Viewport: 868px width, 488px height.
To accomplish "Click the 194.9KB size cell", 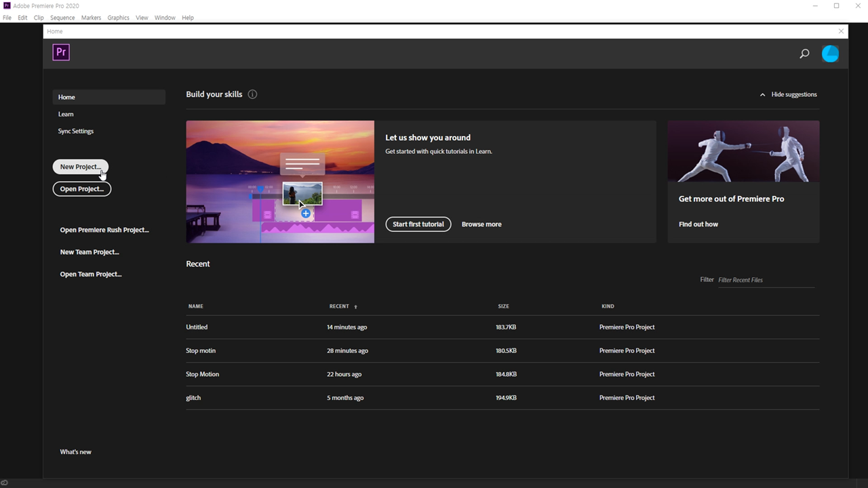I will (x=506, y=398).
